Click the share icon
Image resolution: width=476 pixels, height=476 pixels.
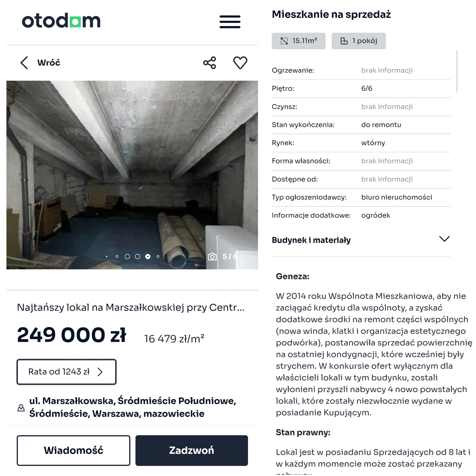coord(209,63)
